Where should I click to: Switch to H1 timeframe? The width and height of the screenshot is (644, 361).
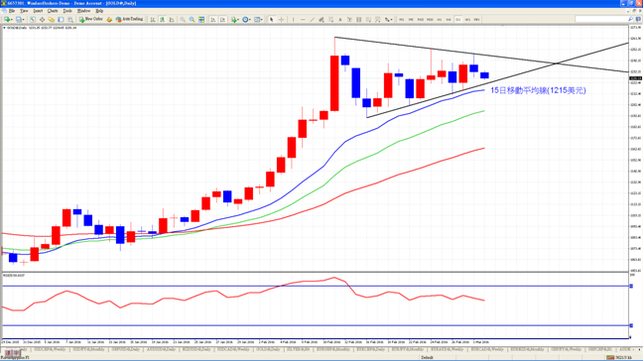coord(439,19)
